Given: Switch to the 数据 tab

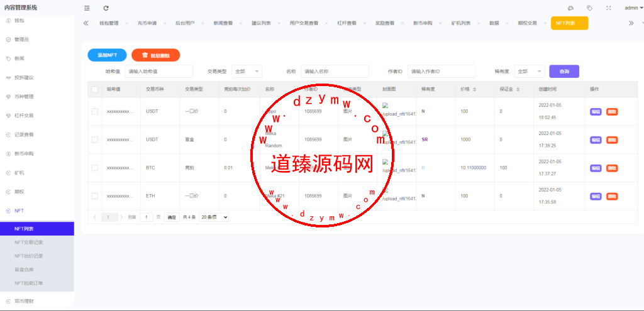Looking at the screenshot, I should click(494, 23).
